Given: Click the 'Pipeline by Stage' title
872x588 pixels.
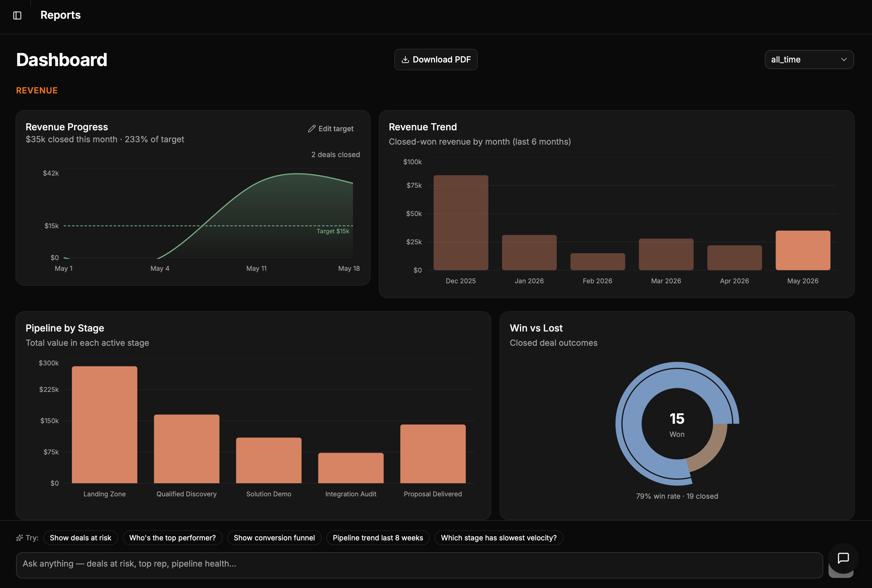Looking at the screenshot, I should 65,328.
